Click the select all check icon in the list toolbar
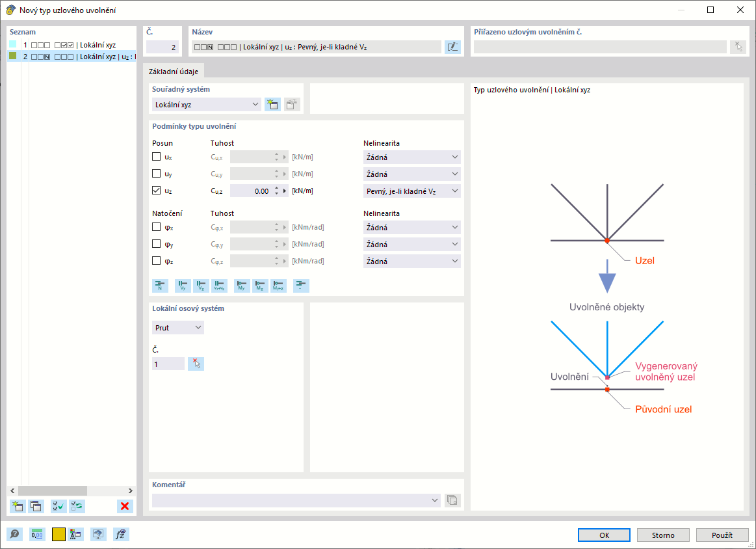The height and width of the screenshot is (549, 756). [x=59, y=506]
